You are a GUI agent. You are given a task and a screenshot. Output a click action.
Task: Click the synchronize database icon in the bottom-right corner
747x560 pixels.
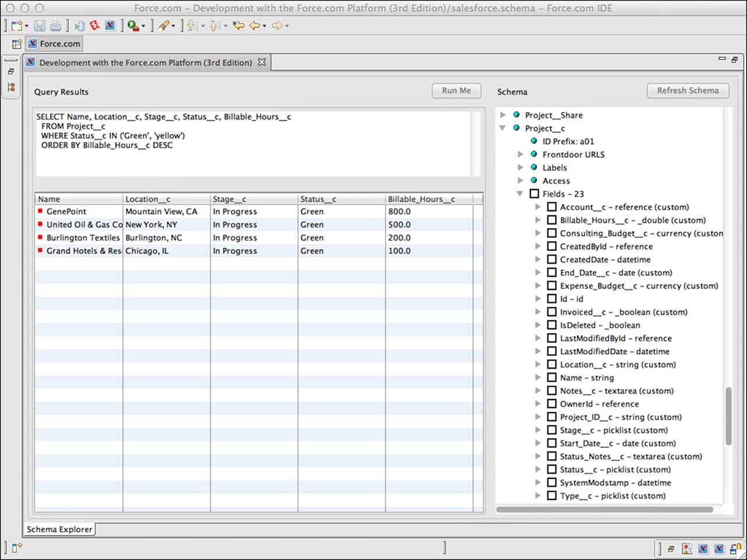(x=735, y=548)
